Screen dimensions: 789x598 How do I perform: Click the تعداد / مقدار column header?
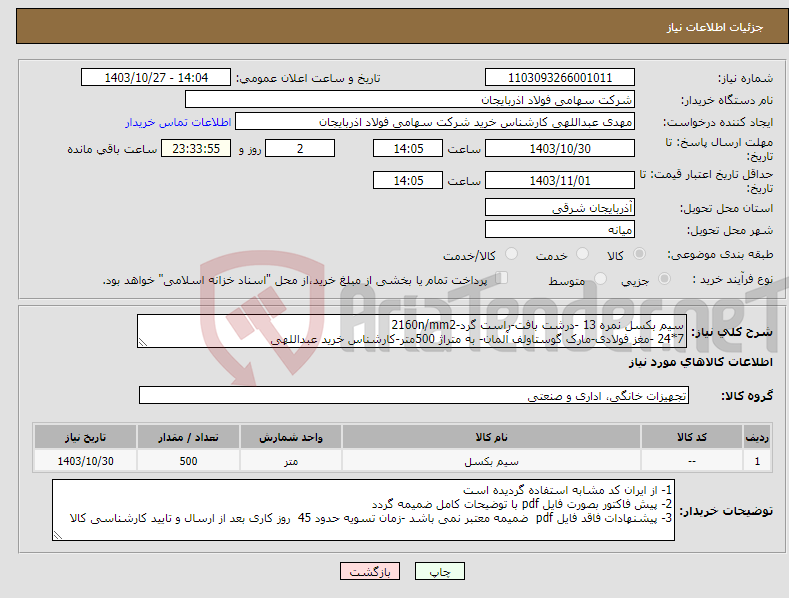(188, 437)
